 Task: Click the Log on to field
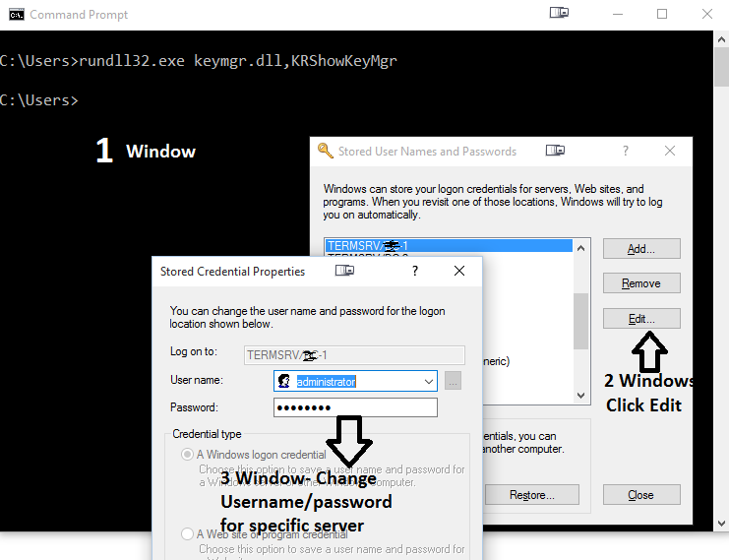pos(354,355)
